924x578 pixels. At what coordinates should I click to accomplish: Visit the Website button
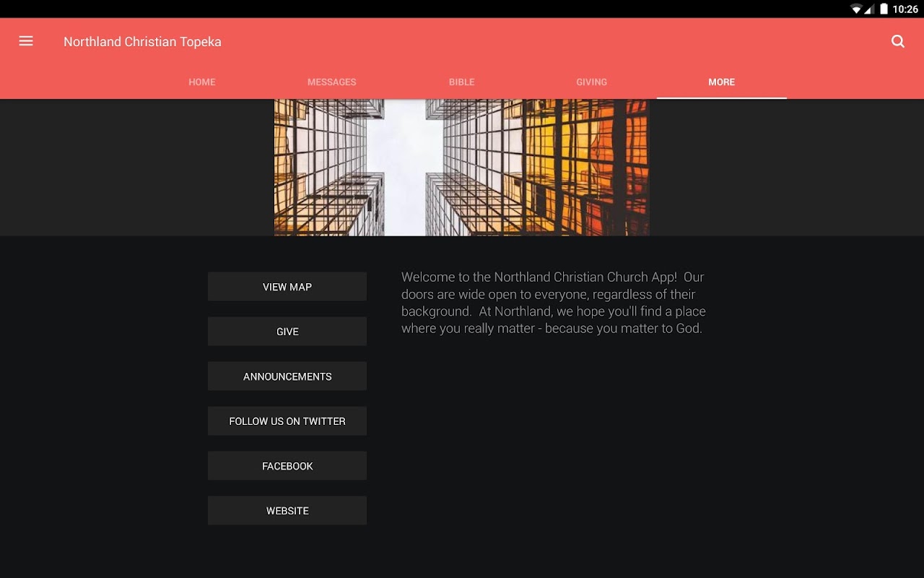[x=287, y=511]
